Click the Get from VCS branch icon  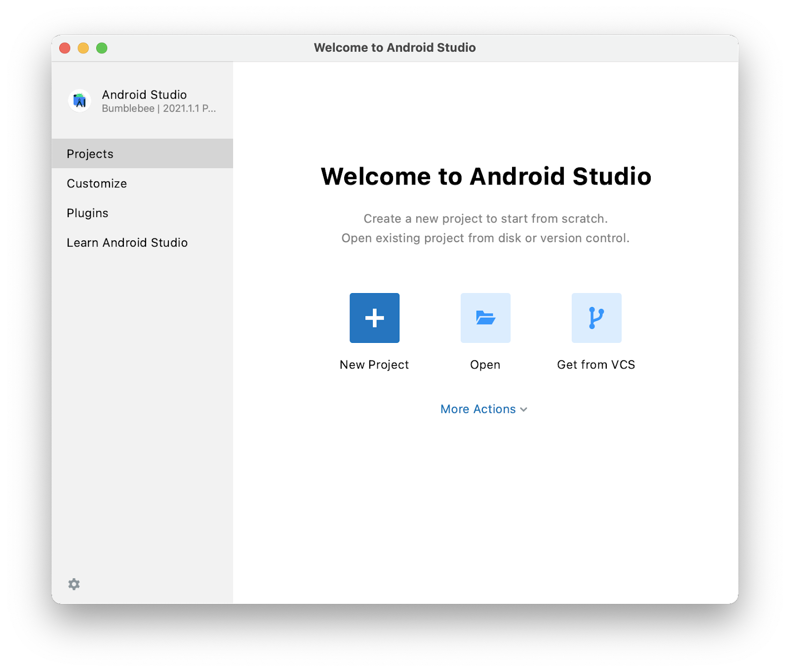595,318
